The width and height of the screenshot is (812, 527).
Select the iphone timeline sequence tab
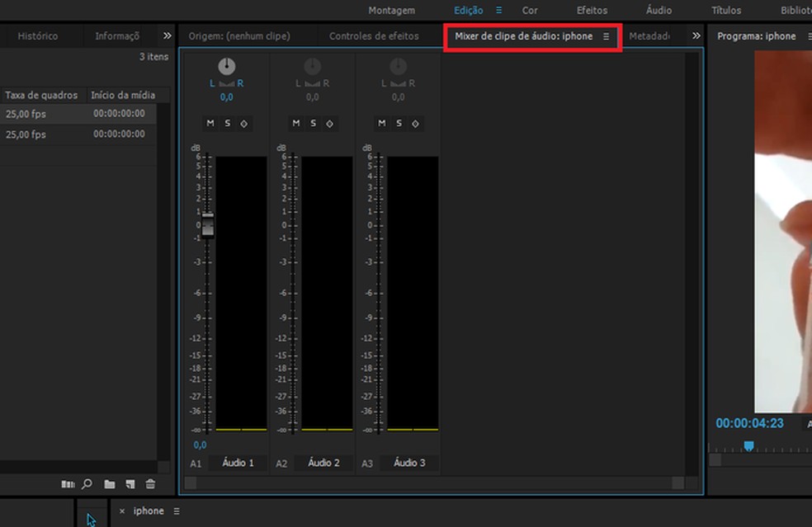click(149, 511)
